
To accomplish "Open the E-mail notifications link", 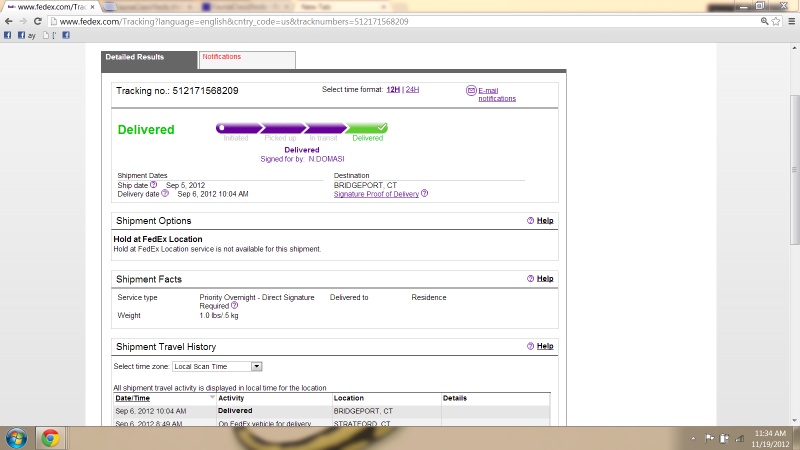I will 497,94.
